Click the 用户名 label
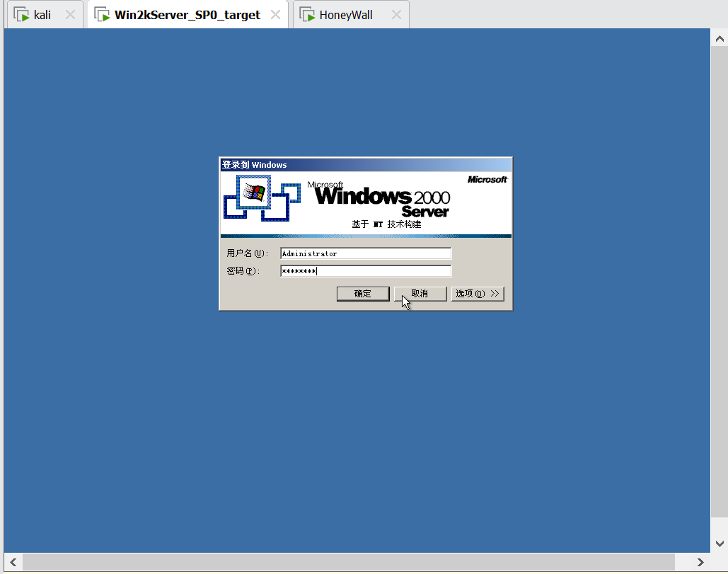This screenshot has width=728, height=574. pos(247,253)
